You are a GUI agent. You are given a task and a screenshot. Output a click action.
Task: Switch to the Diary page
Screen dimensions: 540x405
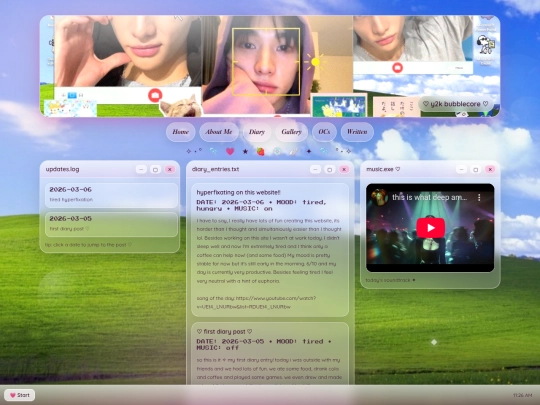257,132
